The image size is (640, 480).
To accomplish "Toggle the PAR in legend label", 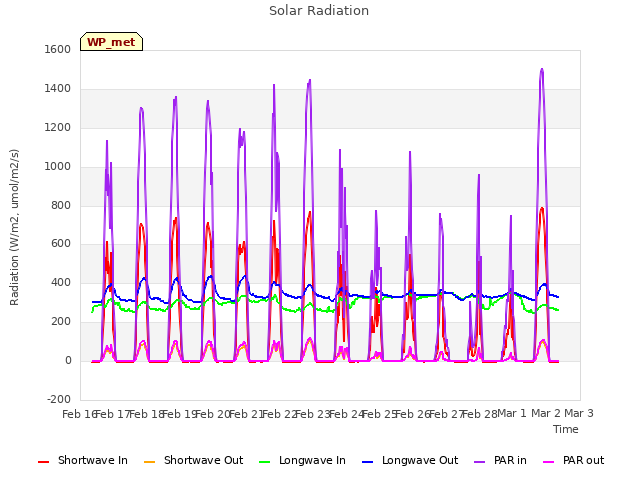I will coord(510,460).
